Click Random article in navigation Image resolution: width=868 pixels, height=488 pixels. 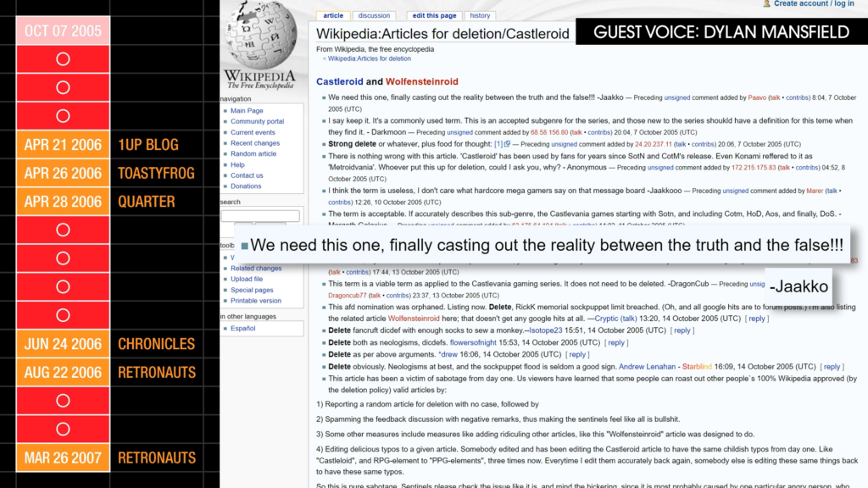pos(254,153)
